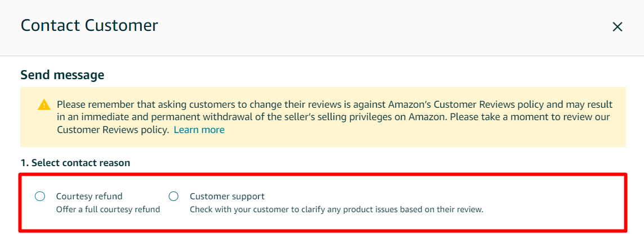The width and height of the screenshot is (644, 247).
Task: Close the Contact Customer dialog
Action: [617, 27]
